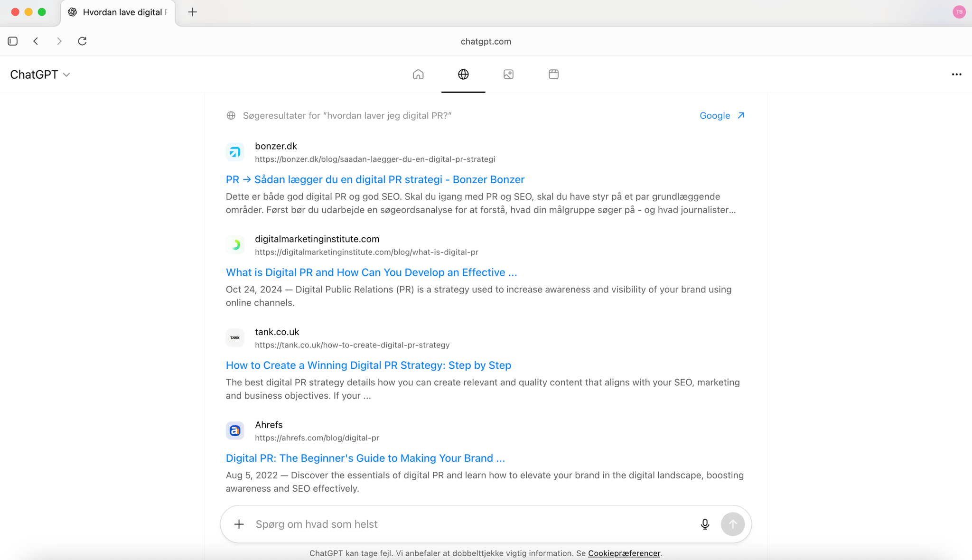Image resolution: width=972 pixels, height=560 pixels.
Task: Open Tank's Winning Digital PR Strategy link
Action: [368, 365]
